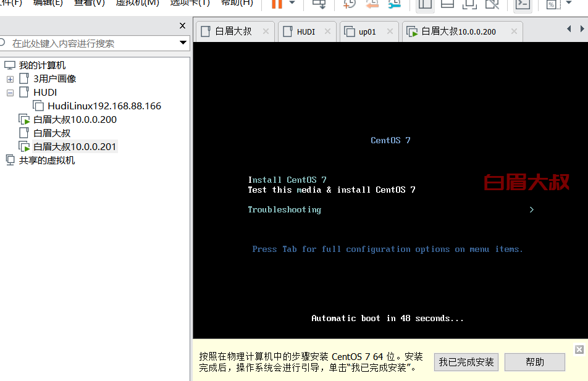
Task: Collapse the HUDI folder
Action: coord(10,93)
